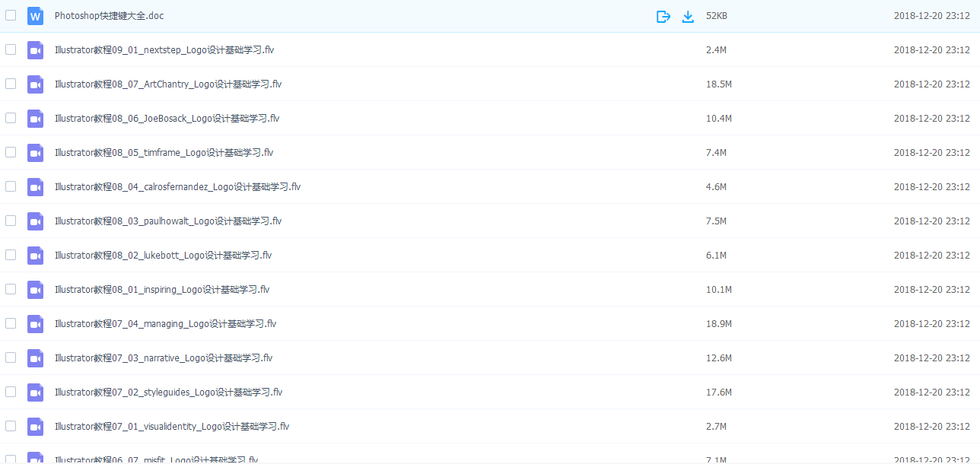980x464 pixels.
Task: Click the 2.4M size value
Action: pyautogui.click(x=716, y=50)
